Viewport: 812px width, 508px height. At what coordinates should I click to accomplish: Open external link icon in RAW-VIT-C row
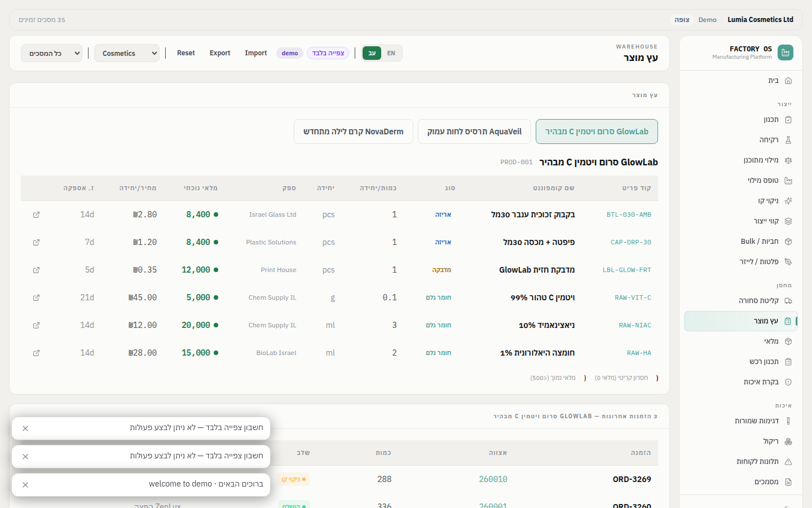pyautogui.click(x=36, y=298)
